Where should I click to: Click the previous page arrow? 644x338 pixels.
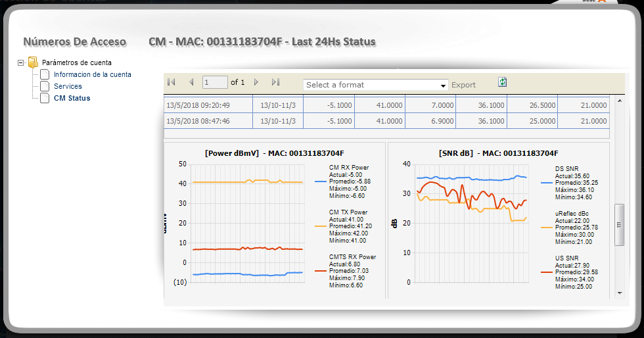[191, 82]
